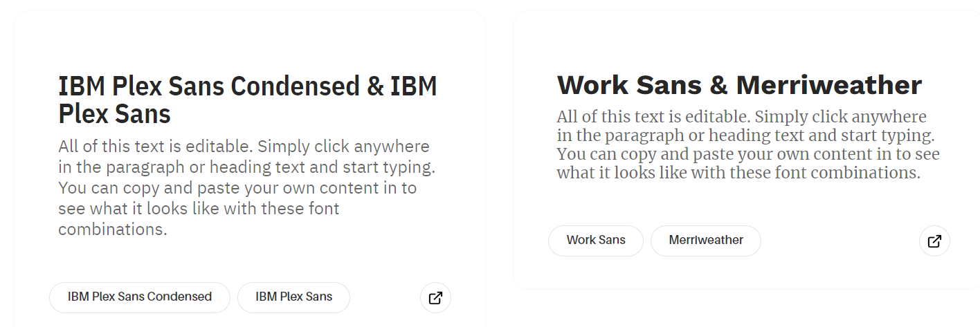Click the IBM Plex Sans Condensed font tag

tap(139, 297)
